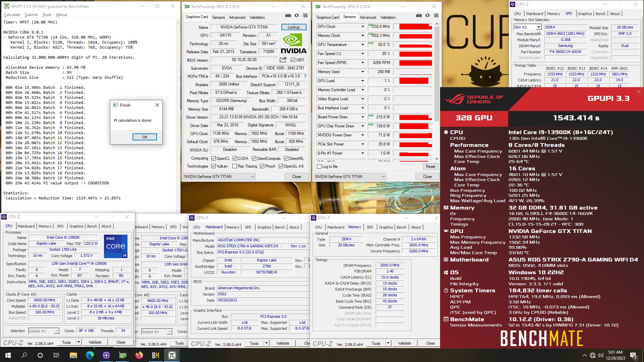The height and width of the screenshot is (362, 644).
Task: Click the BIOS share/export icon next to BIOS Version
Action: point(283,60)
